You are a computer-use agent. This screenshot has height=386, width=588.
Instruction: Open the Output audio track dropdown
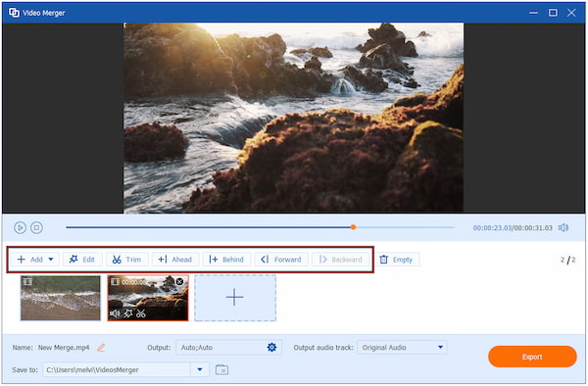click(x=402, y=348)
